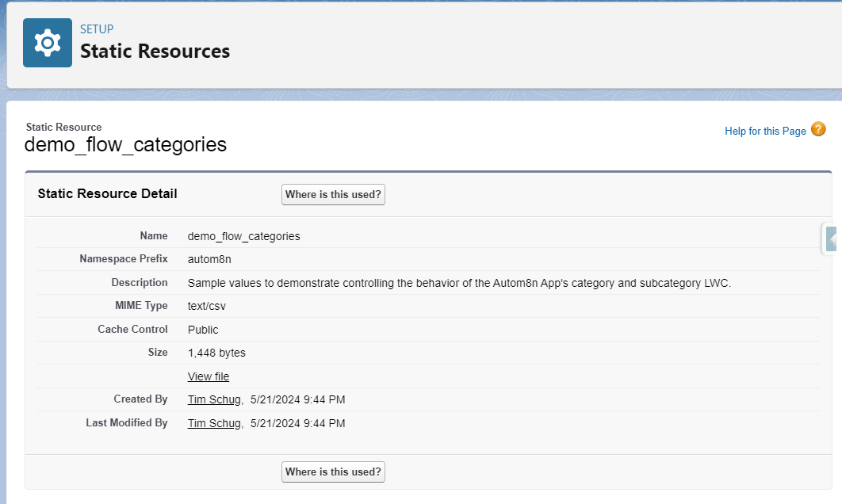Open Tim Schug link in Created By row
842x504 pixels.
(x=214, y=399)
